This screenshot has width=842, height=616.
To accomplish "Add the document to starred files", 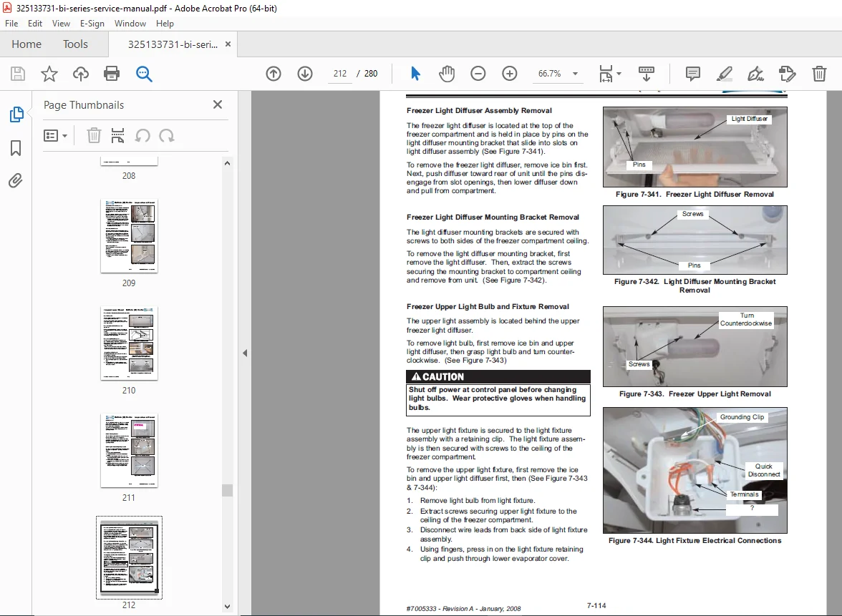I will [49, 74].
